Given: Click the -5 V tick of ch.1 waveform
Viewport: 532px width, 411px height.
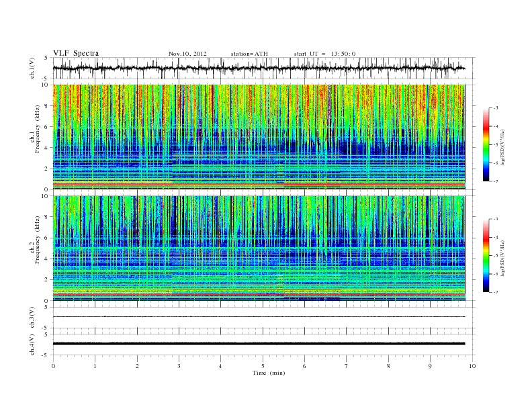Looking at the screenshot, I should [x=45, y=79].
